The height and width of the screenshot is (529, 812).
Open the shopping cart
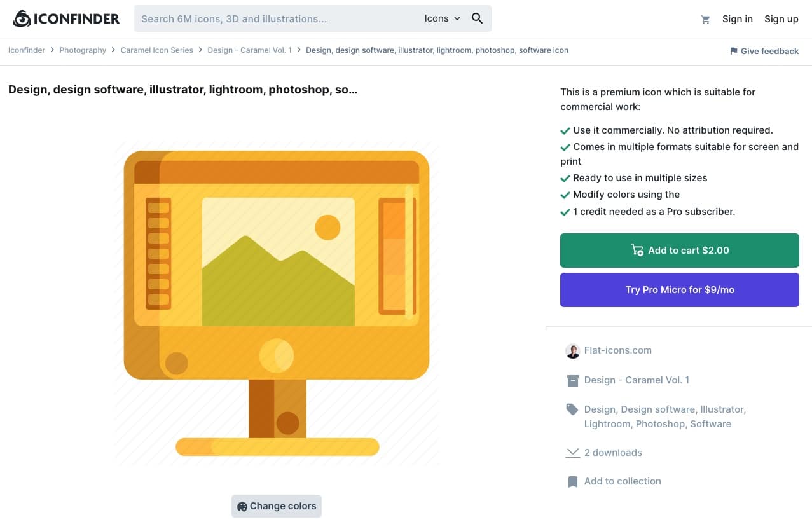[705, 19]
